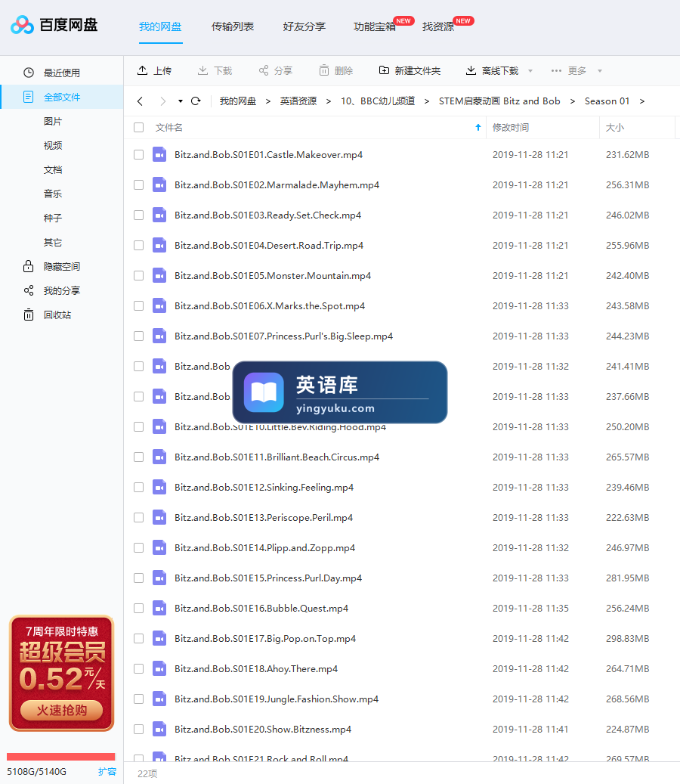Check the box for S01E06 X Marks the Spot

139,305
